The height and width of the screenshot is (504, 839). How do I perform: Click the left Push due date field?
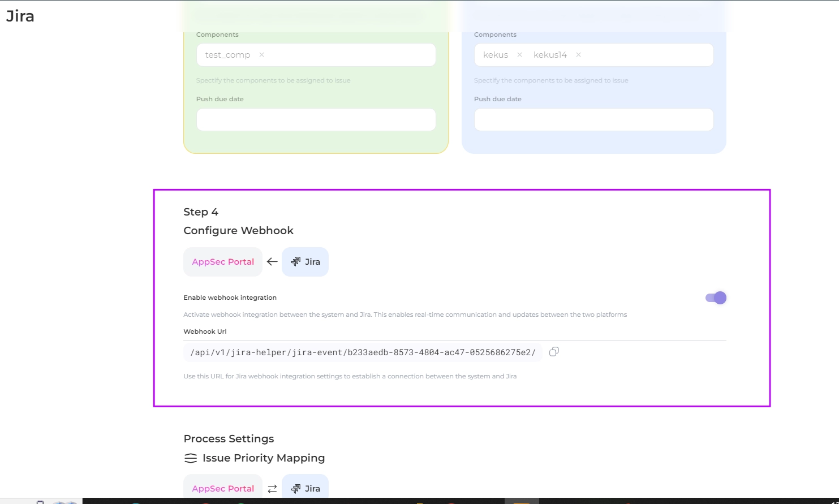(316, 119)
